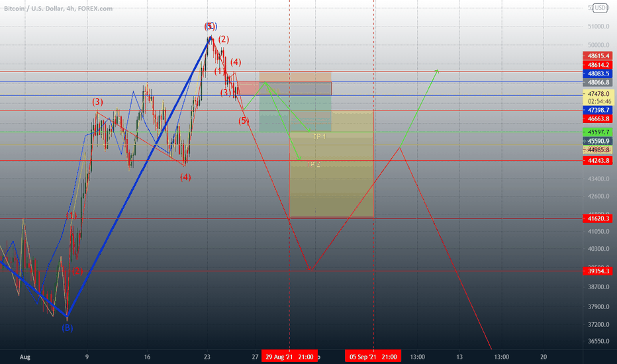Click the 23 date on time axis
Screen dimensions: 617x364
pos(207,357)
